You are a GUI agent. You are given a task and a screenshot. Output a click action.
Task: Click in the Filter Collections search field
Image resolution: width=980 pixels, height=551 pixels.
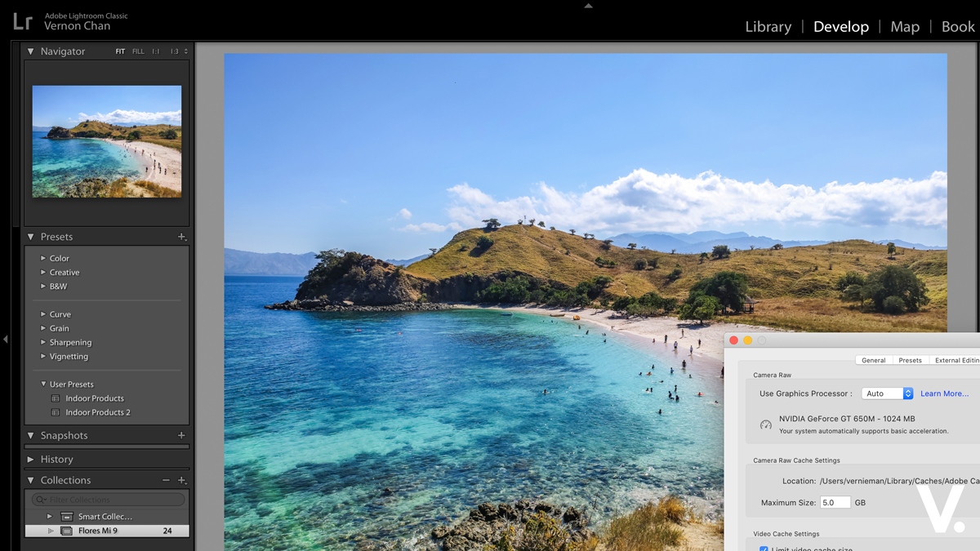[x=108, y=500]
